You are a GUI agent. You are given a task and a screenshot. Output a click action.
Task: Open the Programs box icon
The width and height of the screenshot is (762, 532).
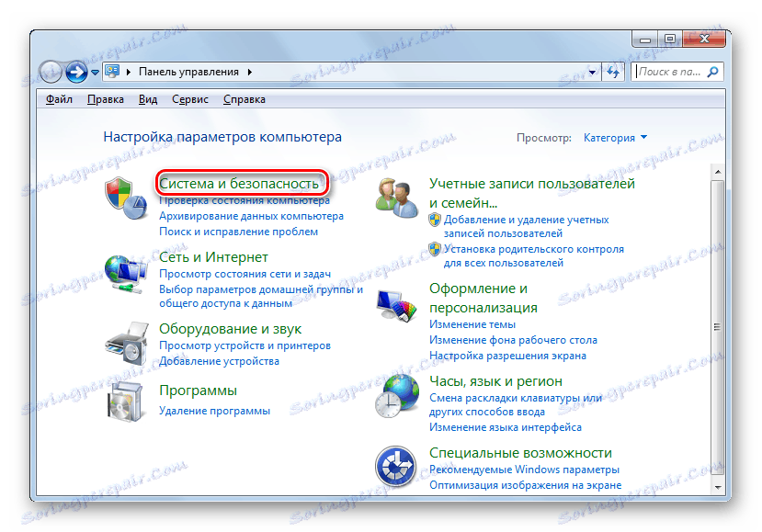125,402
